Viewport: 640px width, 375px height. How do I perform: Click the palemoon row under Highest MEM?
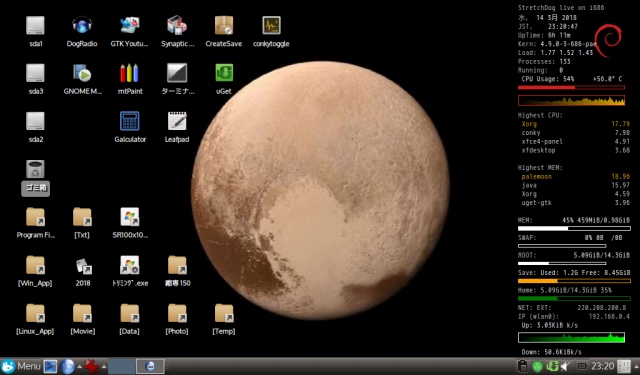click(575, 177)
